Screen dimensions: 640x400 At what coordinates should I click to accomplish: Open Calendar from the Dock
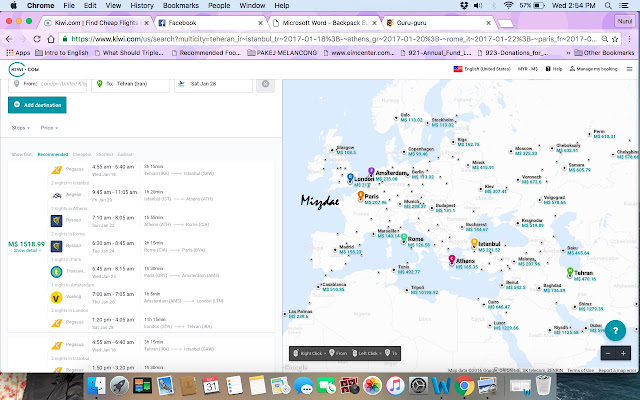point(211,385)
